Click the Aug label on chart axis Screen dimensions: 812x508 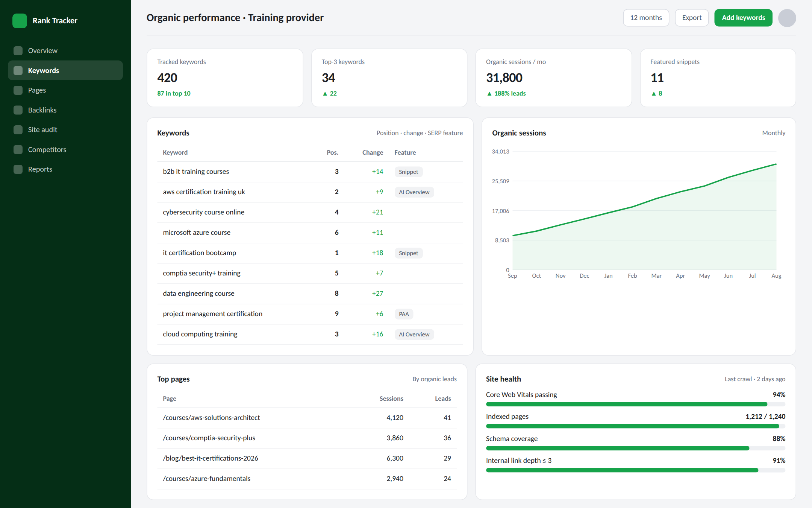[776, 276]
